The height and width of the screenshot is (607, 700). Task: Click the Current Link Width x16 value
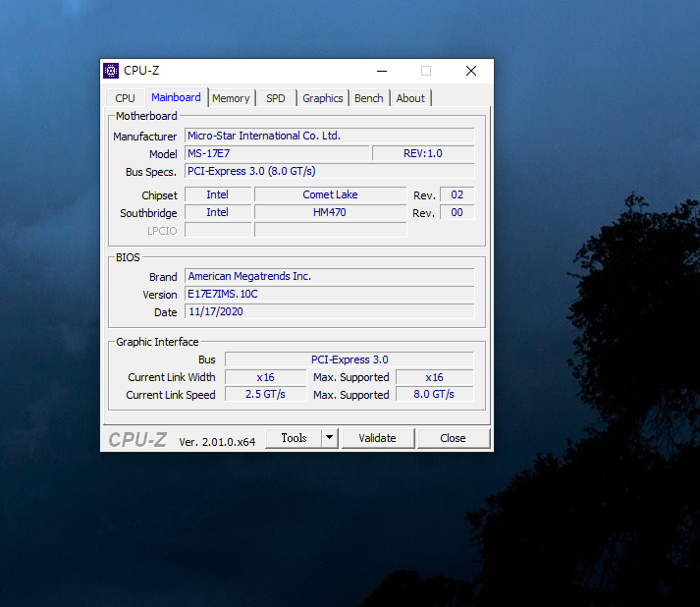pyautogui.click(x=266, y=377)
